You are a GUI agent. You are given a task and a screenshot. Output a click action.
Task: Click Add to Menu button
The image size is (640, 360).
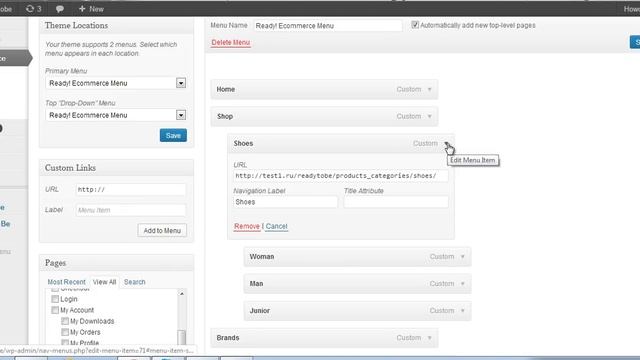click(162, 231)
